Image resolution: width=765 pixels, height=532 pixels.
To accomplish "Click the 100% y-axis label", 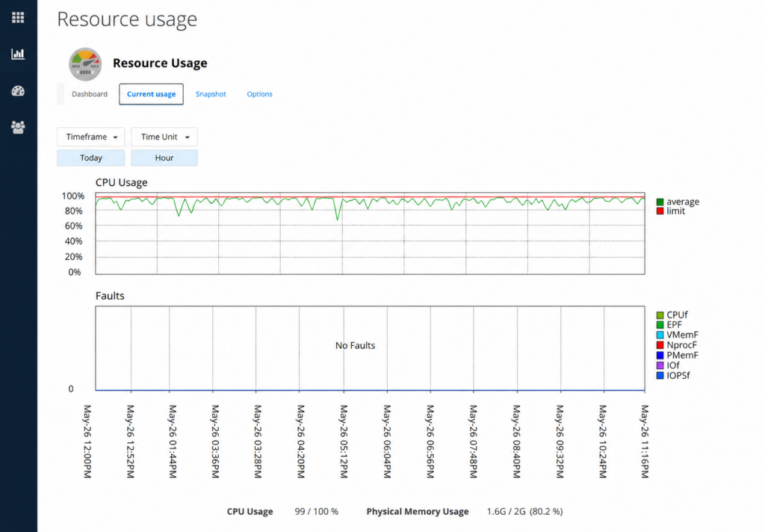I will coord(72,197).
